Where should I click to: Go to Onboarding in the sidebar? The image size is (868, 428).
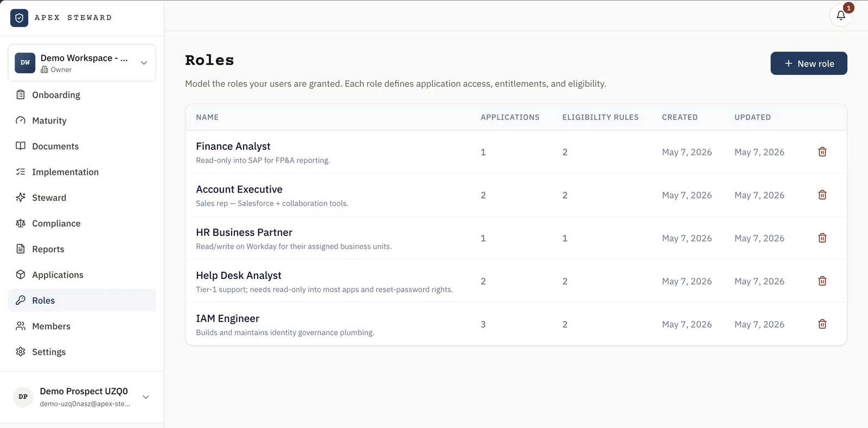click(82, 95)
